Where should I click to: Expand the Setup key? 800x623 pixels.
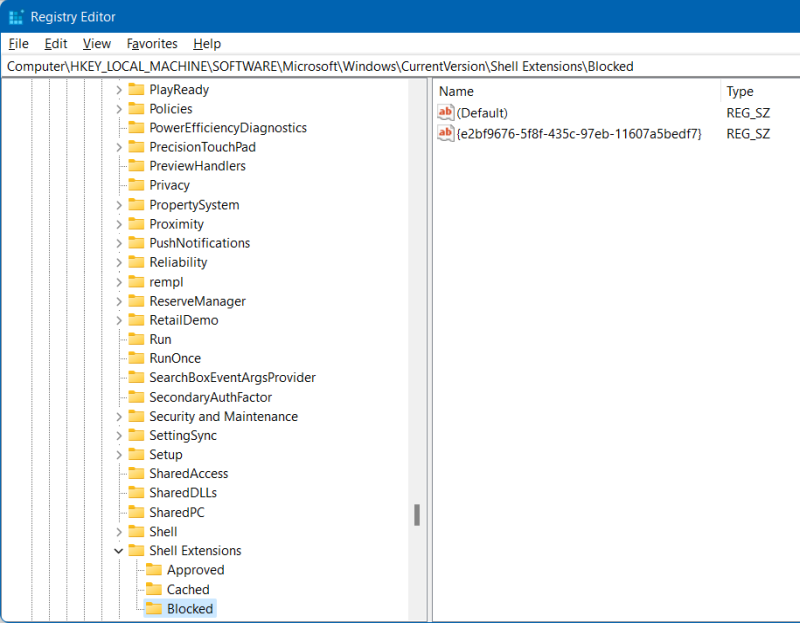click(118, 454)
